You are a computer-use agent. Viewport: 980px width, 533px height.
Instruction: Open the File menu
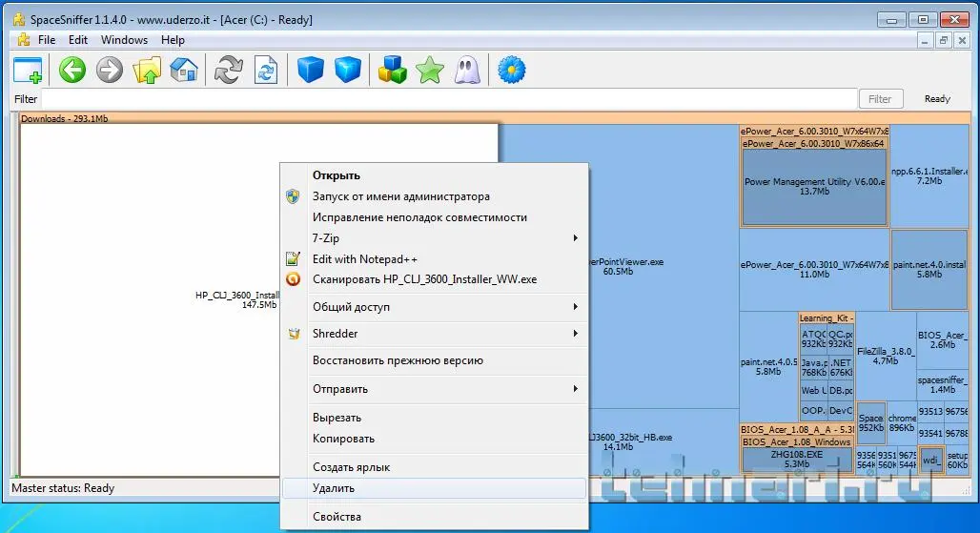tap(47, 40)
